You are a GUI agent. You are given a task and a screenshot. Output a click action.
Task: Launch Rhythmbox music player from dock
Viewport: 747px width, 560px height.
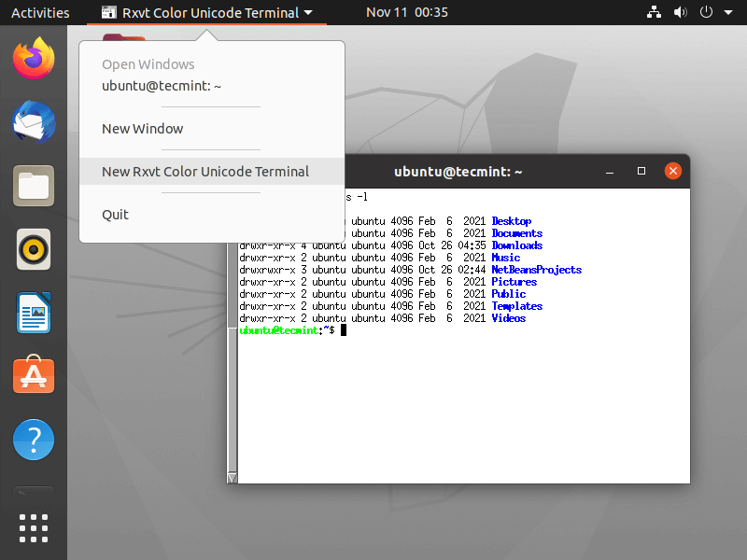pos(34,249)
